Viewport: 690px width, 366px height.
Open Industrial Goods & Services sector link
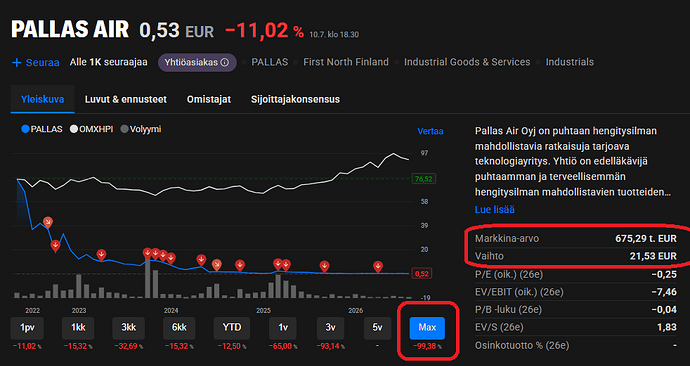(467, 62)
